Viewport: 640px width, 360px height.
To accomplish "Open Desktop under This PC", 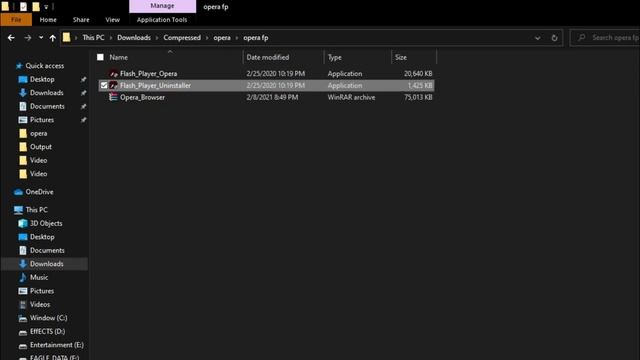I will 42,237.
